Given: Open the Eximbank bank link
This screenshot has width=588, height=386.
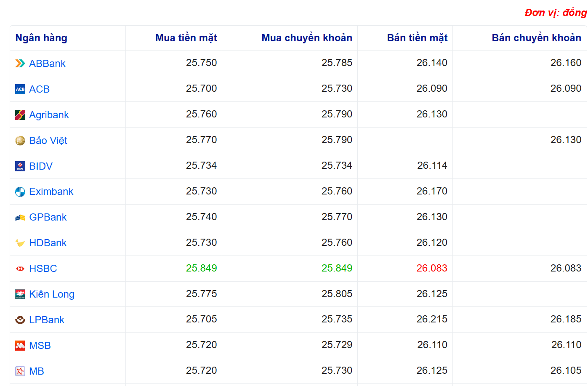Looking at the screenshot, I should pyautogui.click(x=51, y=192).
